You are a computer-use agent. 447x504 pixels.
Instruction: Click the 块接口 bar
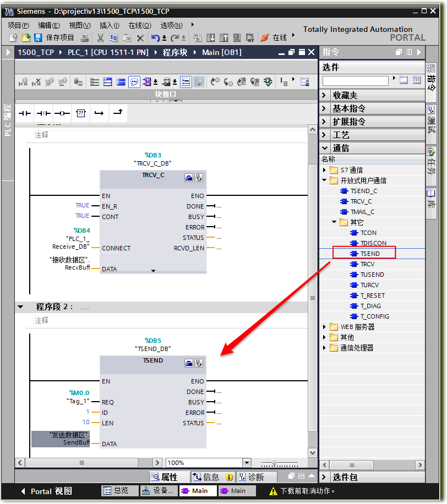(166, 94)
